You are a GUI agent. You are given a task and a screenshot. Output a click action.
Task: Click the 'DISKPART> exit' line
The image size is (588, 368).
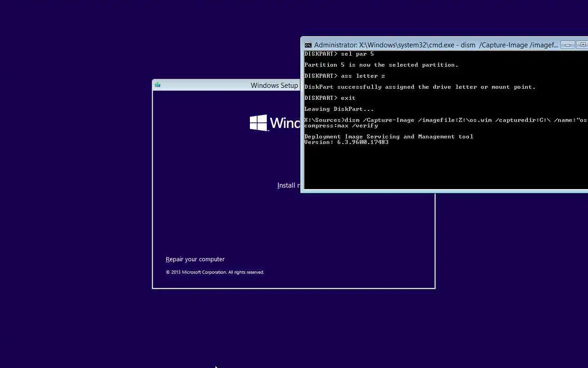tap(330, 98)
